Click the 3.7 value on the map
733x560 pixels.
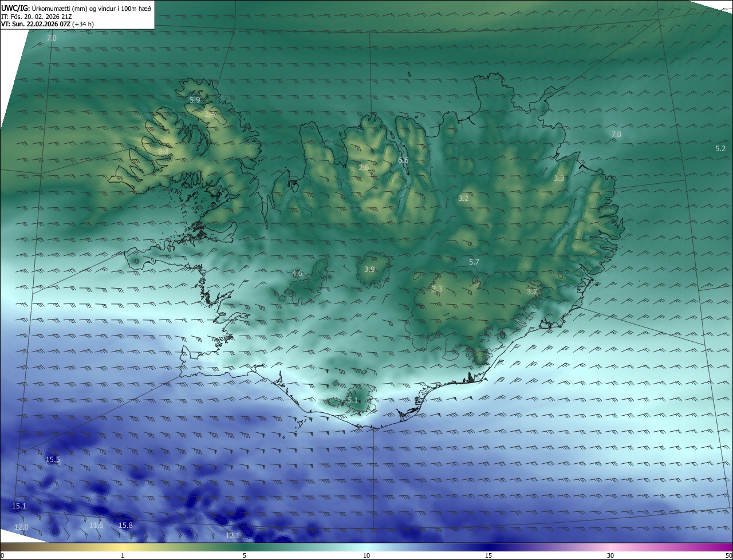(x=531, y=291)
